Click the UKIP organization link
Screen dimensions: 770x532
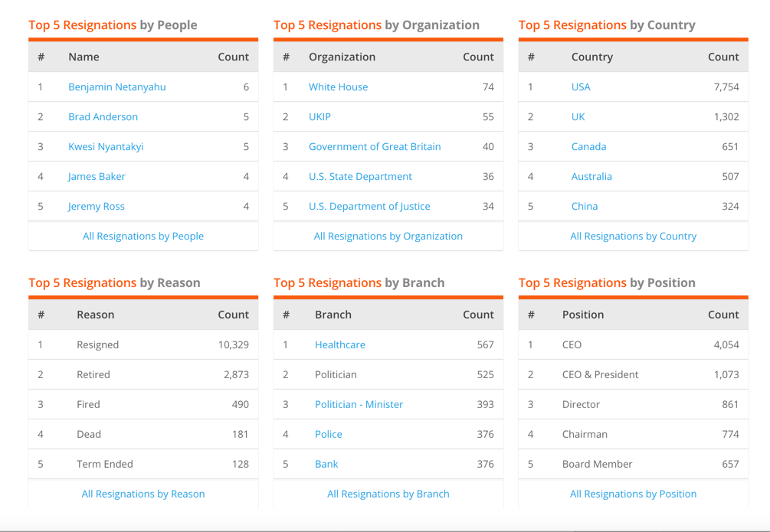click(319, 117)
